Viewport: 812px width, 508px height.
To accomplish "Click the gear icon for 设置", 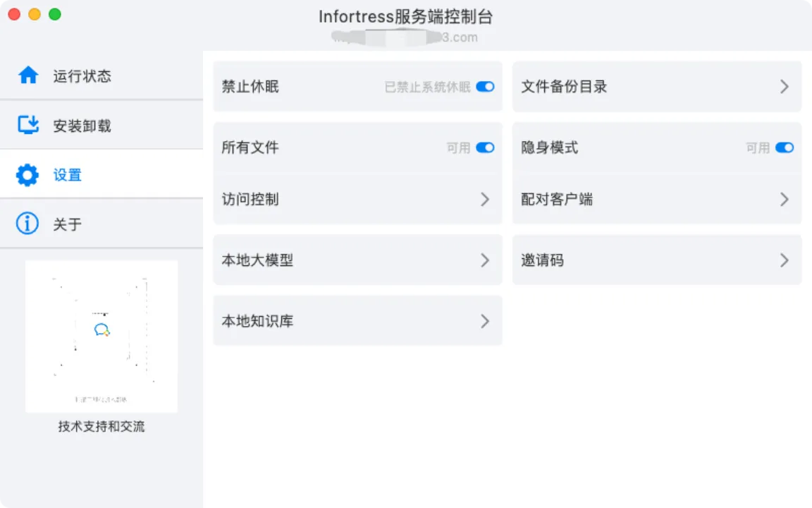I will tap(27, 175).
